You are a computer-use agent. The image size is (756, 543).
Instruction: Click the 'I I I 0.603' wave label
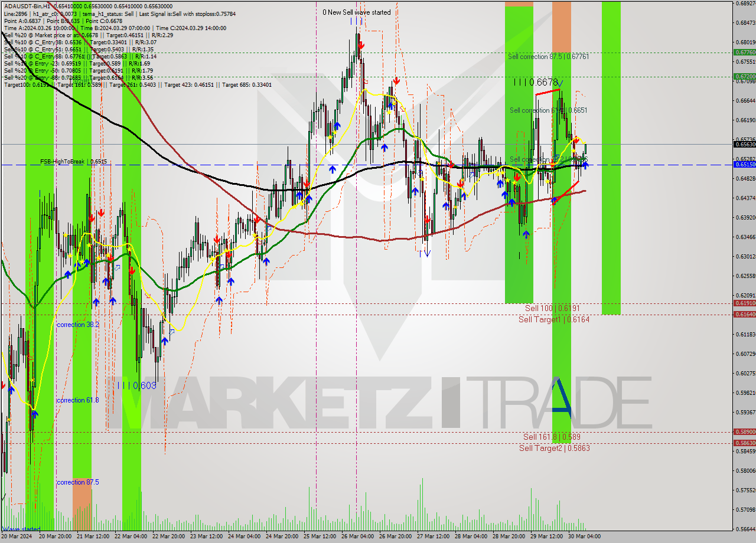[x=136, y=385]
